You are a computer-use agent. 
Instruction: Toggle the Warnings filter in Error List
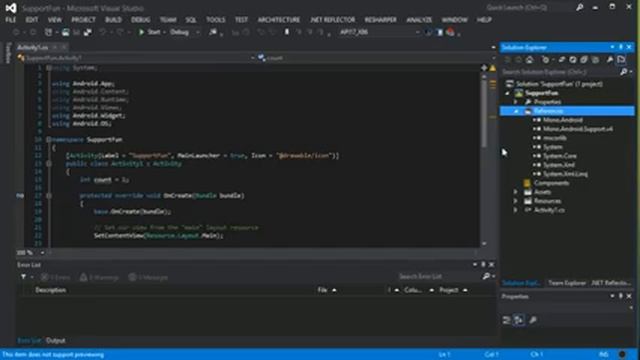(x=99, y=278)
